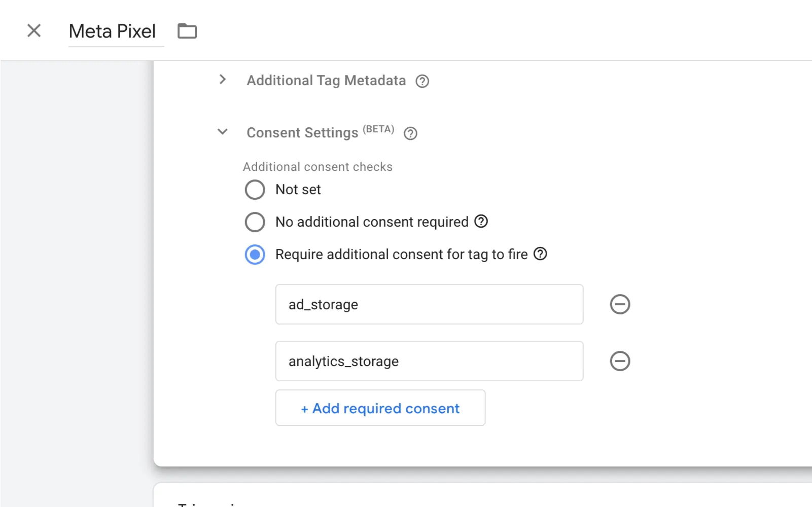Click the ad_storage consent field

coord(429,304)
